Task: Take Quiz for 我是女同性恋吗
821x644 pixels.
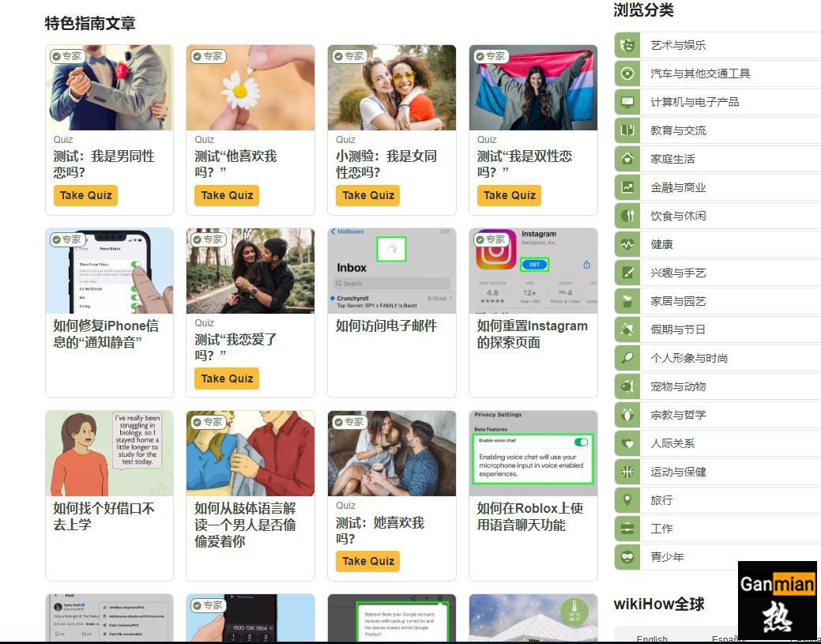Action: pos(368,195)
